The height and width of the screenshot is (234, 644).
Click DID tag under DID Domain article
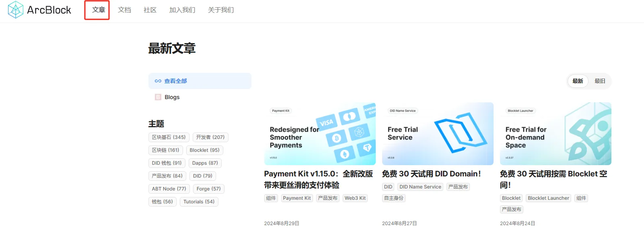click(x=388, y=187)
